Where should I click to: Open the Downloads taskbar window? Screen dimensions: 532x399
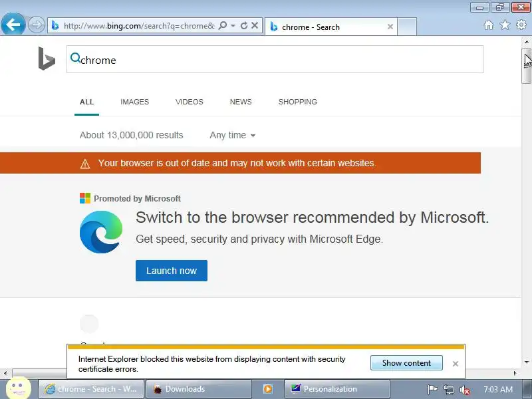(x=199, y=389)
